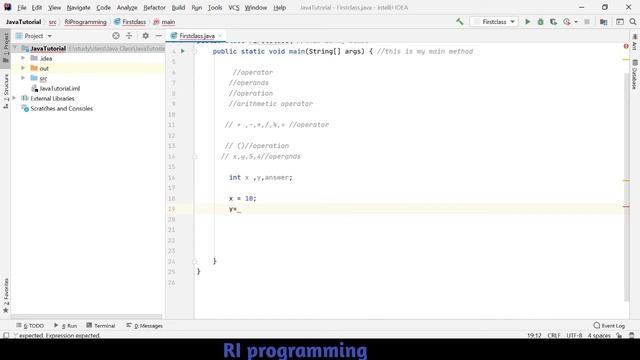Open the Refactor menu
This screenshot has width=640, height=360.
coord(154,7)
